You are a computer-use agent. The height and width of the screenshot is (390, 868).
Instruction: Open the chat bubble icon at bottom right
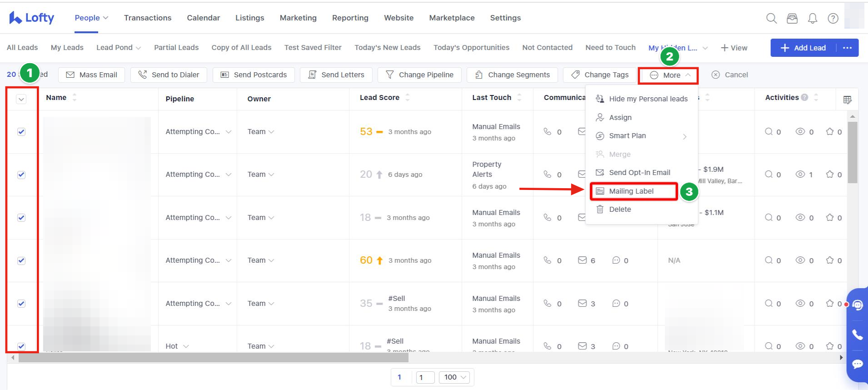click(857, 364)
